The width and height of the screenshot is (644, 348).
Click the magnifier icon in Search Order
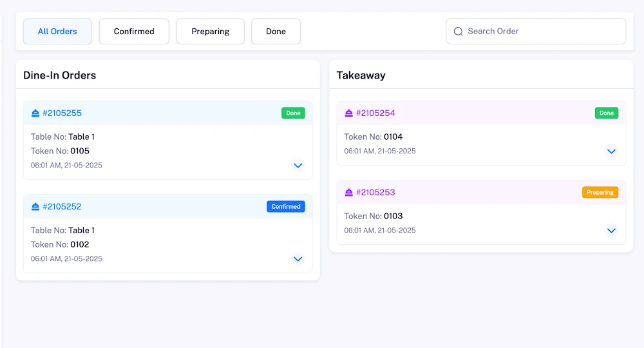(459, 31)
